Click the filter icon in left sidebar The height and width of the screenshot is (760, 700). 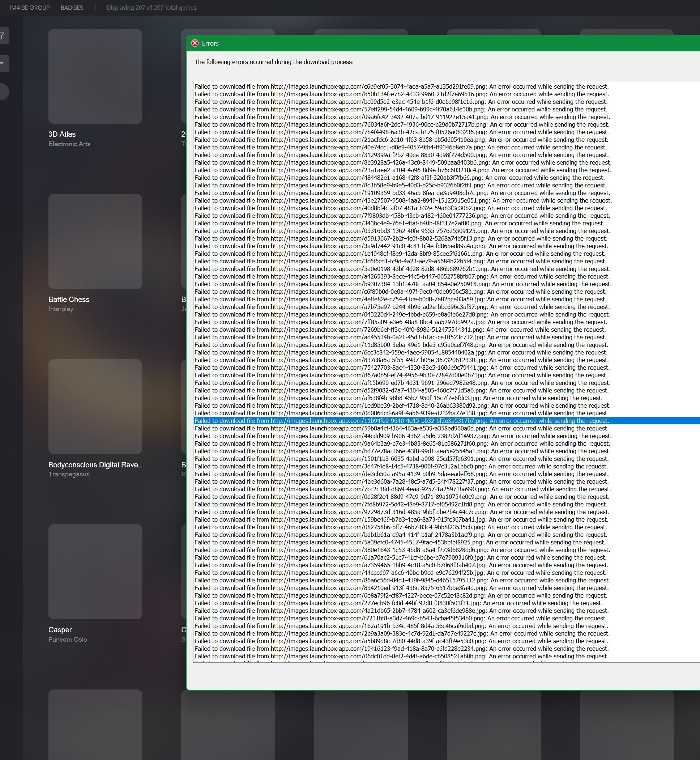click(x=2, y=35)
